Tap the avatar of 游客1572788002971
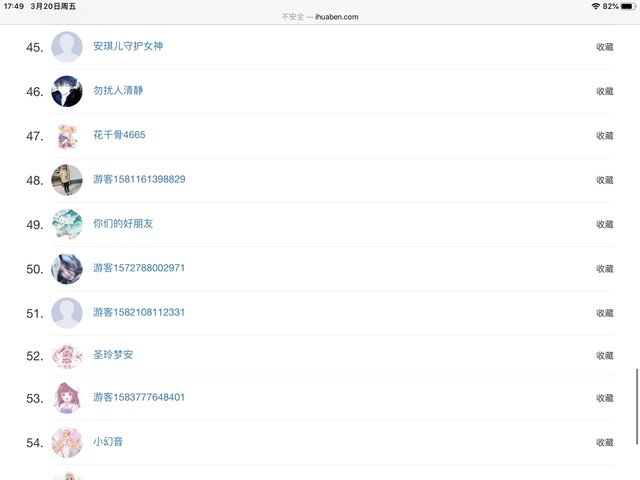 (x=67, y=269)
